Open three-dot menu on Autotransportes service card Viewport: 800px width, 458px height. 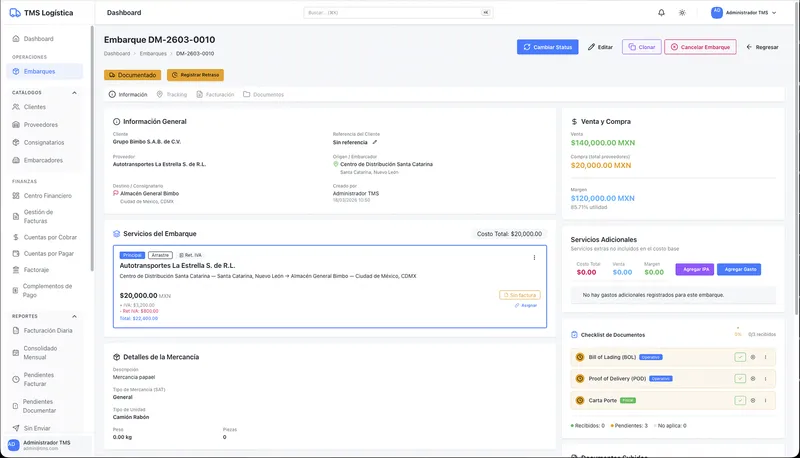[x=534, y=257]
